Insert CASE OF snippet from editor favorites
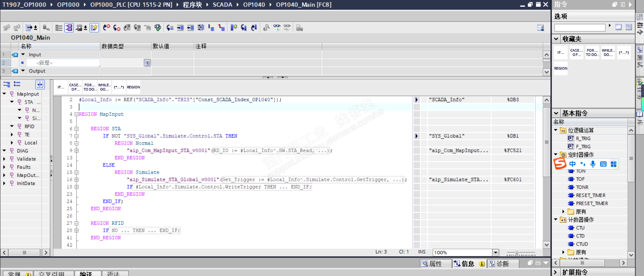The height and width of the screenshot is (276, 644). tap(75, 87)
